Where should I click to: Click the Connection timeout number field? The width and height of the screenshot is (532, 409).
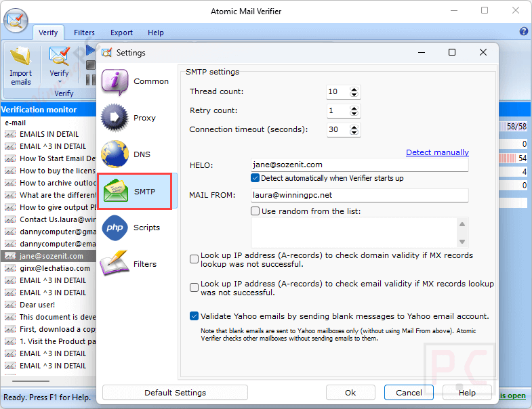click(x=338, y=129)
